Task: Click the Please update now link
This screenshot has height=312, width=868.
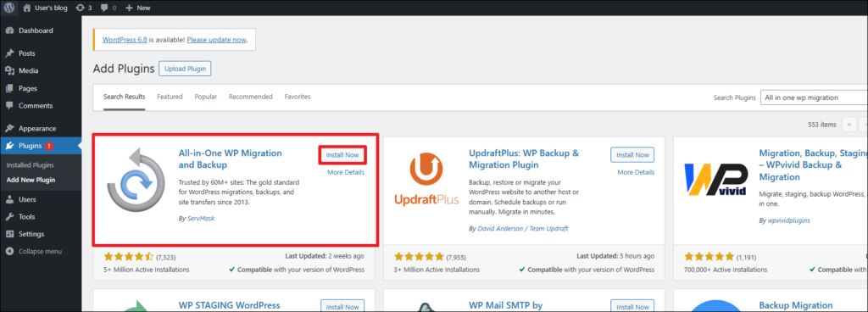Action: pyautogui.click(x=216, y=41)
